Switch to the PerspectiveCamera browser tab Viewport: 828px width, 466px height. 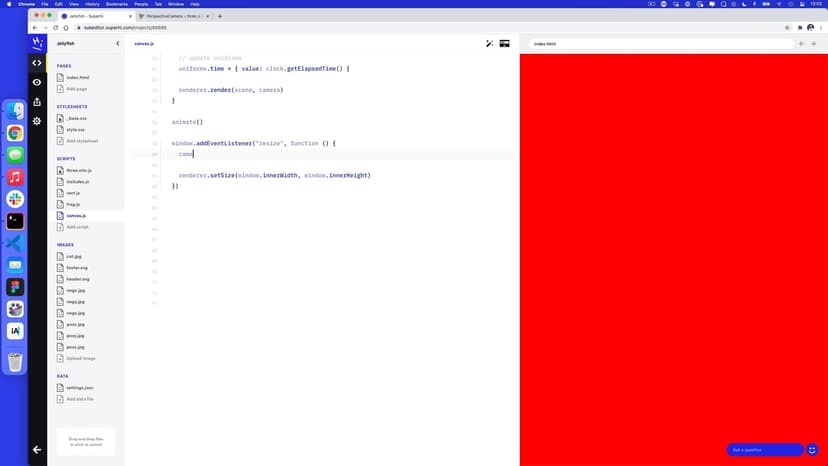[x=173, y=16]
